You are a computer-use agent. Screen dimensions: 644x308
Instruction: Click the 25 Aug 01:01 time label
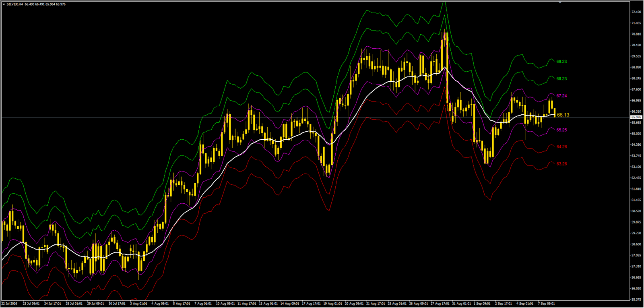pos(396,304)
